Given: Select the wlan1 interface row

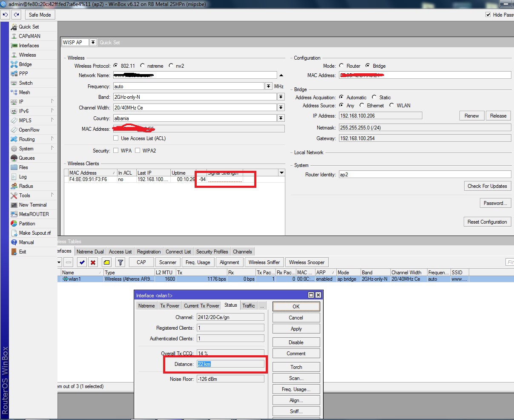Looking at the screenshot, I should click(285, 279).
